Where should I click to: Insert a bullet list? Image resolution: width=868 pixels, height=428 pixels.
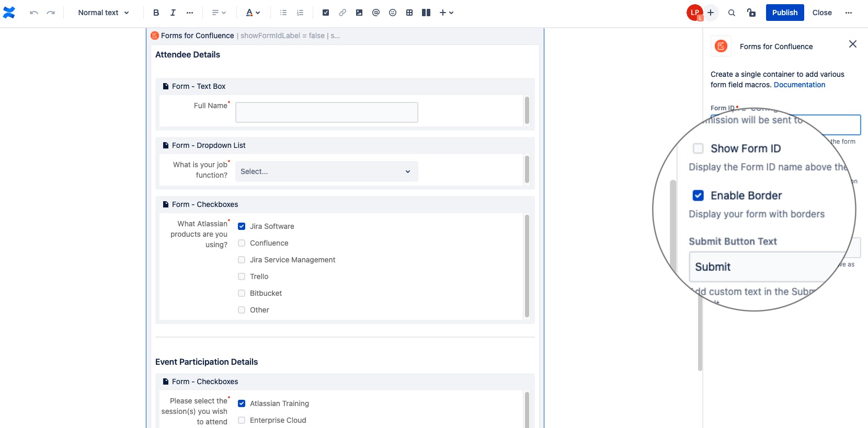(283, 13)
